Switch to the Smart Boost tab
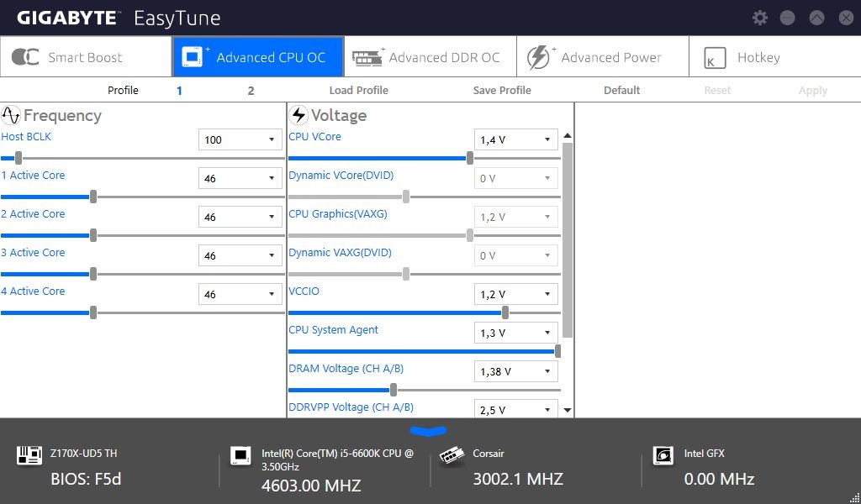The height and width of the screenshot is (504, 861). pyautogui.click(x=87, y=57)
